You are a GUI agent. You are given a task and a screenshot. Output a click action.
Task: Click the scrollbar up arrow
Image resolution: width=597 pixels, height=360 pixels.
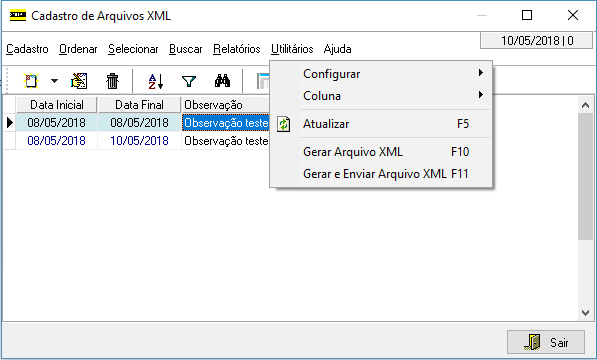click(585, 105)
